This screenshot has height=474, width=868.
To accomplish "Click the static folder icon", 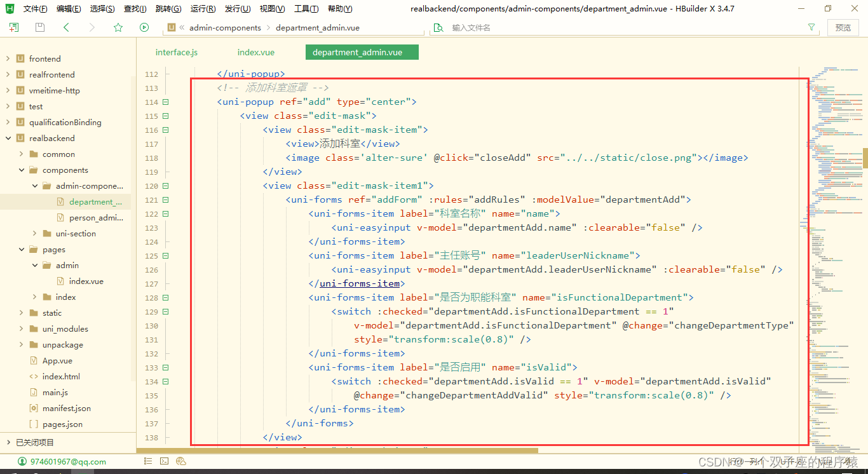I will pyautogui.click(x=34, y=313).
